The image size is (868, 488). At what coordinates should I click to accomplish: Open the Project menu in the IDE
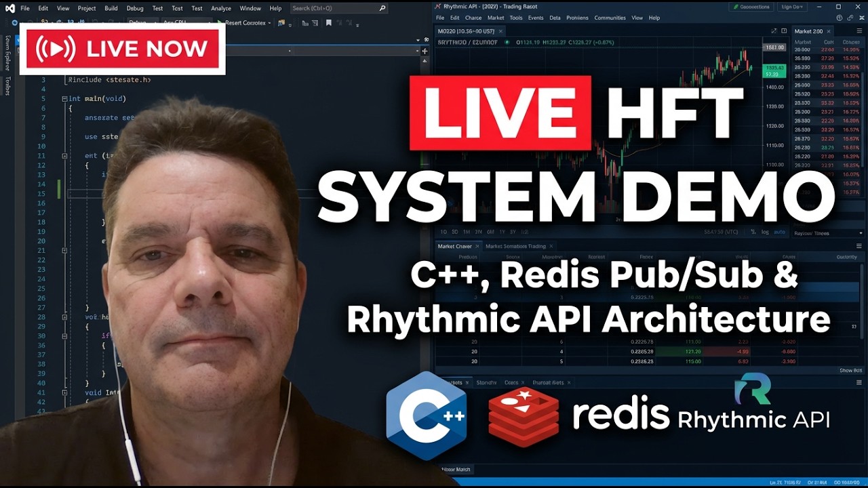tap(87, 8)
